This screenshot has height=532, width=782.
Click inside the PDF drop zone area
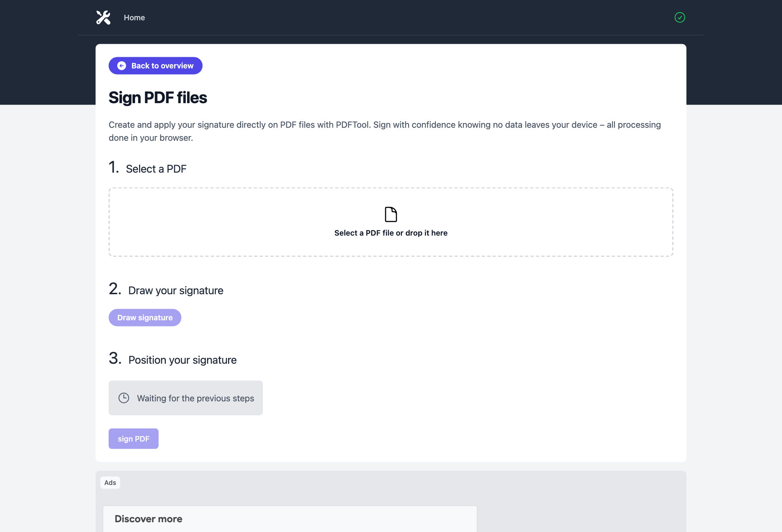(390, 222)
